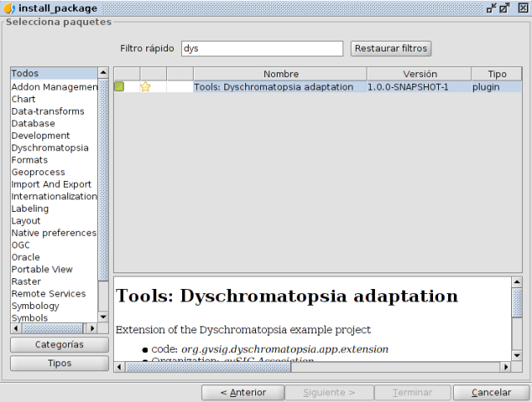Cancel the package installation dialog
Viewport: 532px width, 402px height.
(491, 393)
